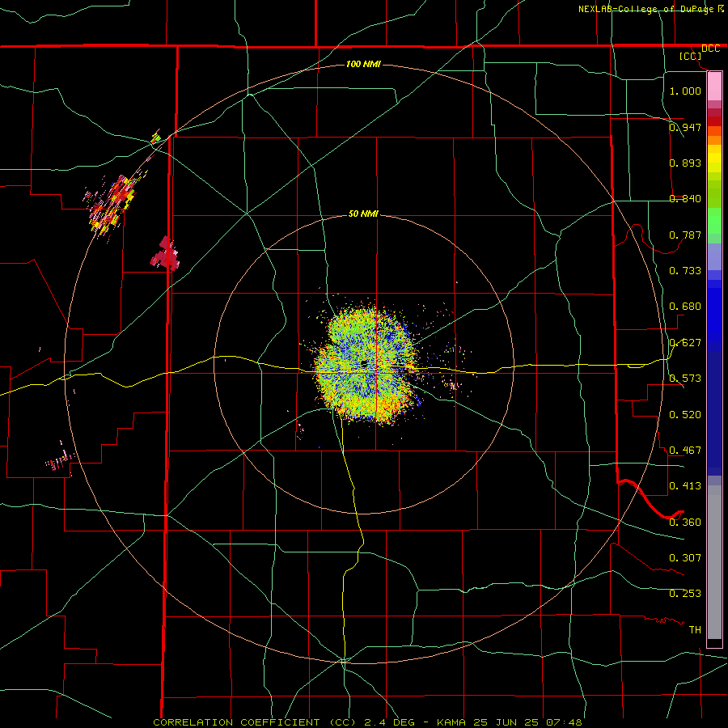Screen dimensions: 728x728
Task: Click the 0.627 color scale value
Action: (685, 343)
